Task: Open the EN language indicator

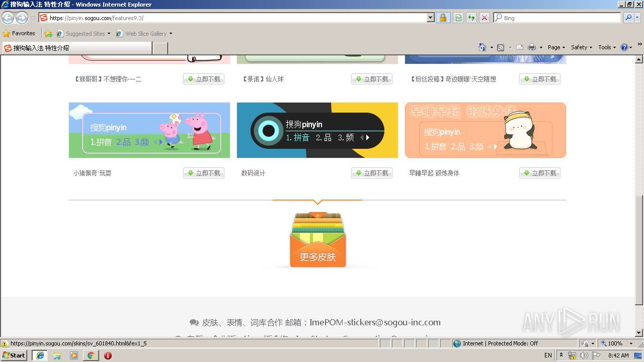Action: pyautogui.click(x=548, y=355)
